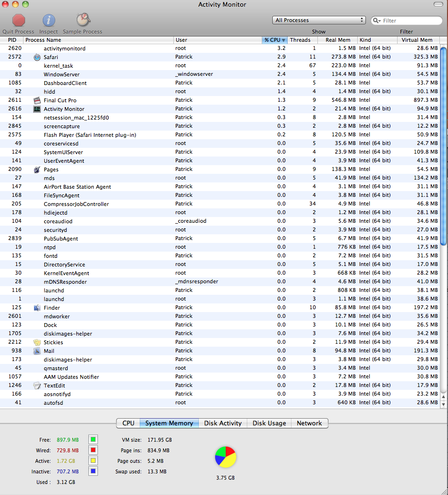Image resolution: width=448 pixels, height=495 pixels.
Task: Select the coreservicesd process row
Action: pyautogui.click(x=220, y=144)
